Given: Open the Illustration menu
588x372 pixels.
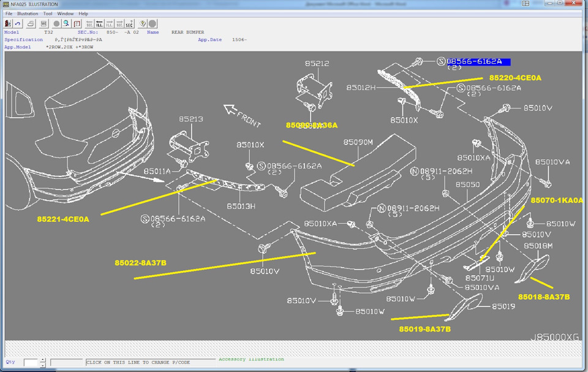Looking at the screenshot, I should click(28, 13).
